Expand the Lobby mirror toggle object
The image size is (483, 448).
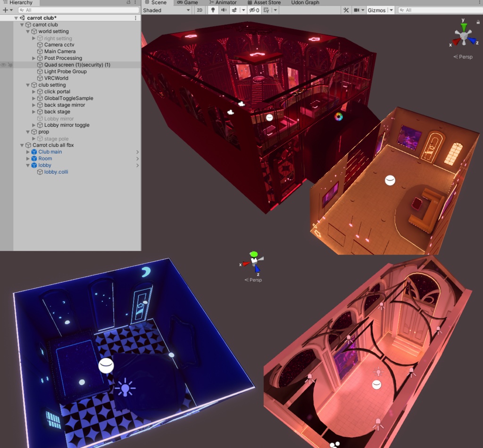pos(33,125)
